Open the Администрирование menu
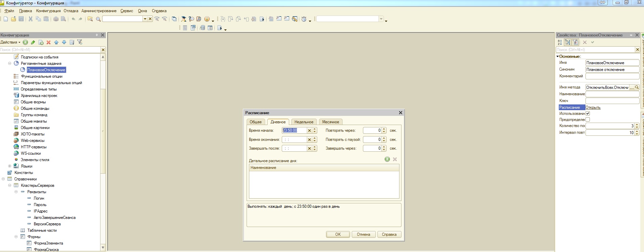The image size is (644, 252). click(99, 11)
